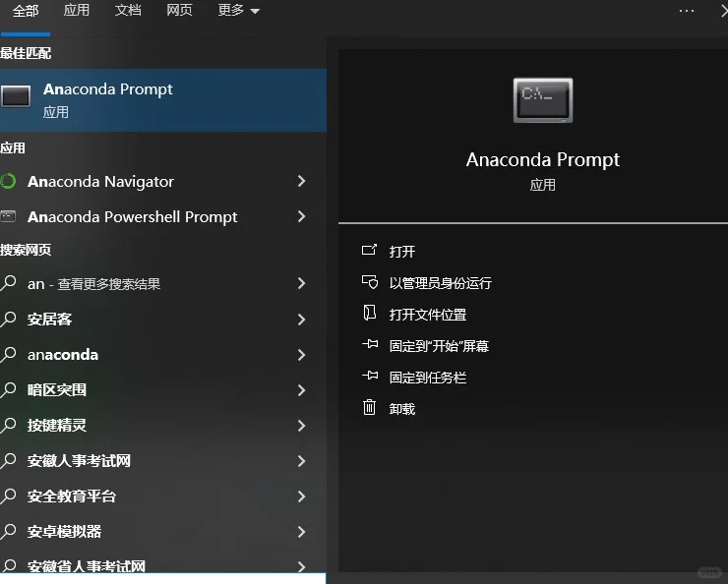Click the trash icon beside 卸载
Screen dimensions: 728x584
click(x=370, y=407)
